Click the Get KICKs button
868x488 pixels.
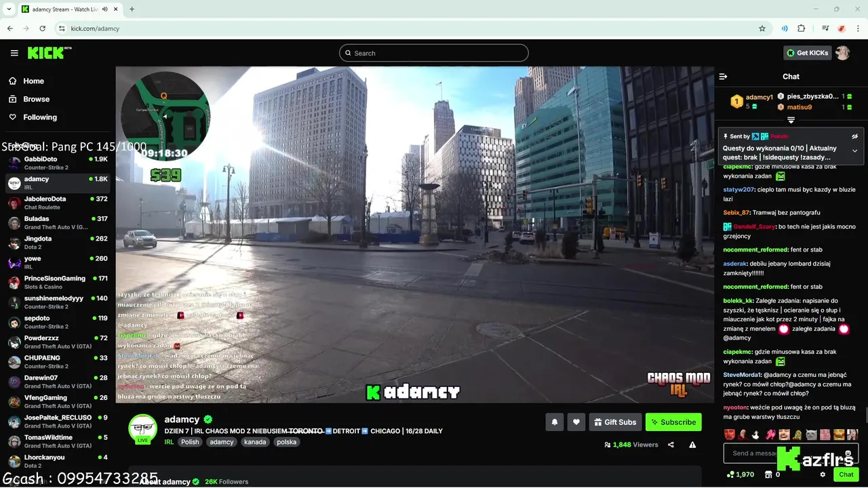[807, 53]
